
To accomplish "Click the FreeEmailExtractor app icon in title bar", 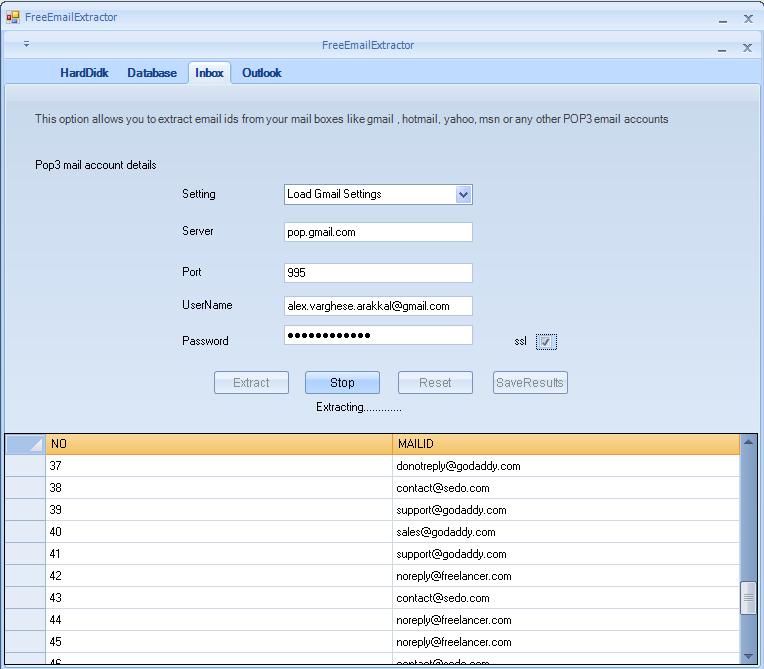I will pyautogui.click(x=13, y=18).
